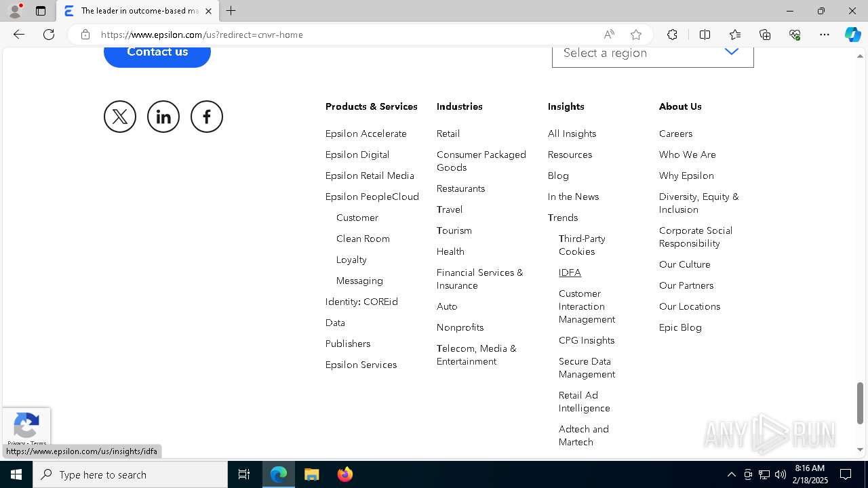Refresh the page with the reload icon
The width and height of the screenshot is (868, 488).
tap(49, 35)
